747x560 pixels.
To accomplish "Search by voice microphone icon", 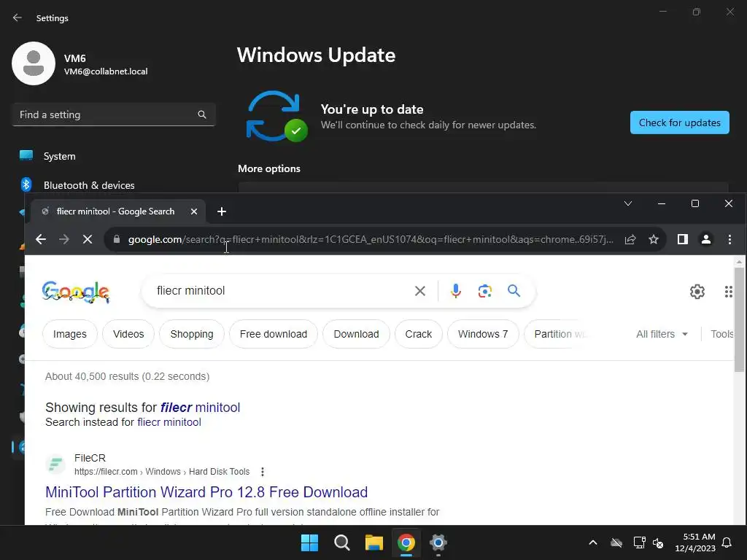I will [x=455, y=291].
